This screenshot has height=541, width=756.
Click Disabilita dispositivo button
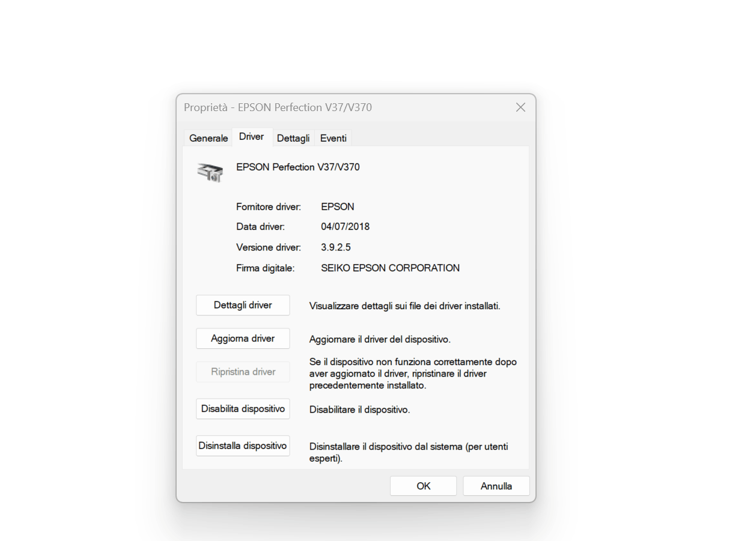(243, 409)
